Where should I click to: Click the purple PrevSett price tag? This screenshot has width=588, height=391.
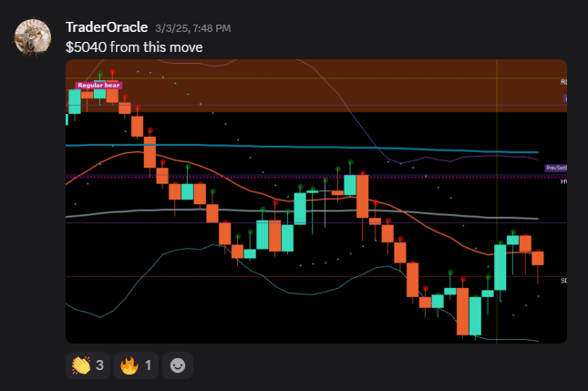pos(555,169)
